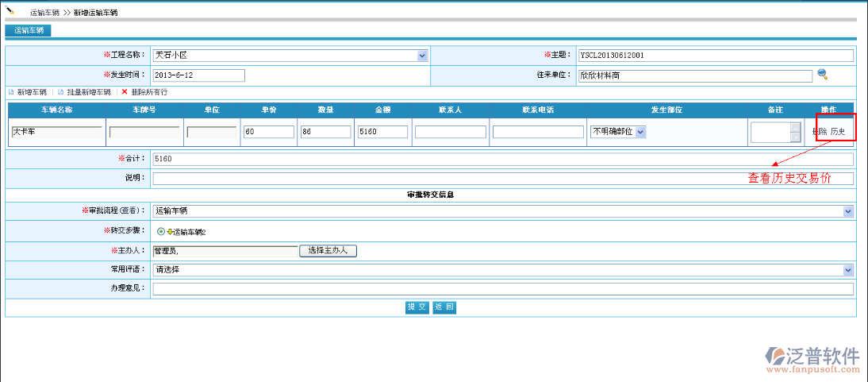The height and width of the screenshot is (382, 868).
Task: Expand the 审批流程 dropdown showing 运输车辆
Action: pos(847,211)
